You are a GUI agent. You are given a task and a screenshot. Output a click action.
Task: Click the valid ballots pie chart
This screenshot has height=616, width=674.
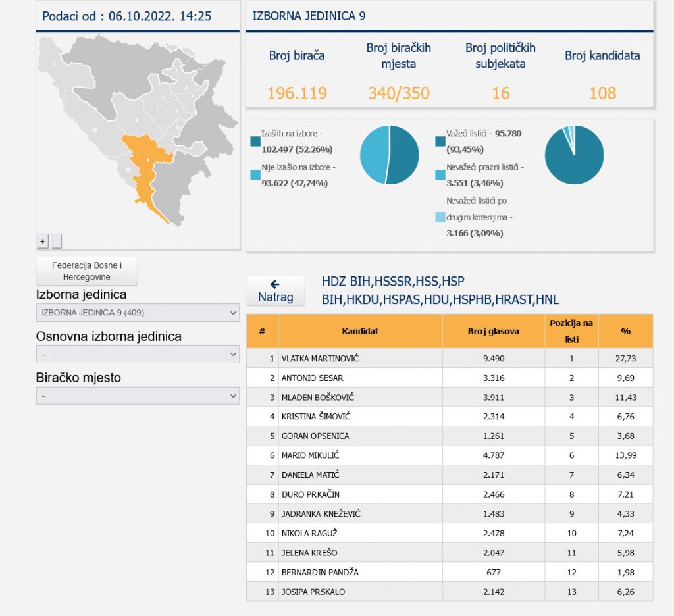574,155
